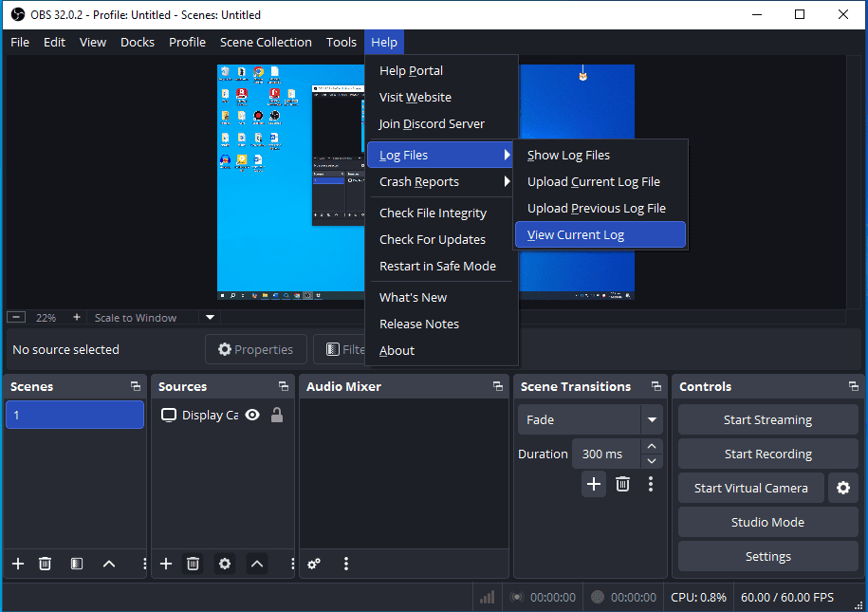
Task: Add a new scene transition with the plus icon
Action: 593,484
